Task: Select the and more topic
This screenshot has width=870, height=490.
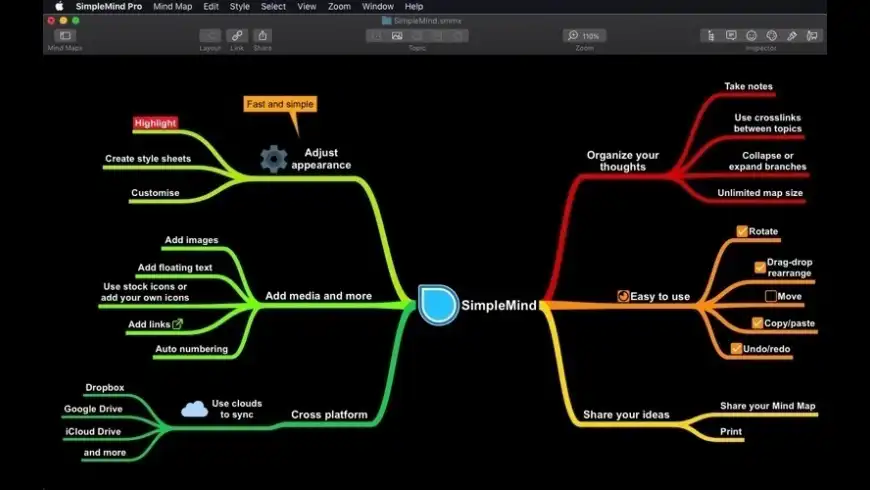Action: [x=105, y=452]
